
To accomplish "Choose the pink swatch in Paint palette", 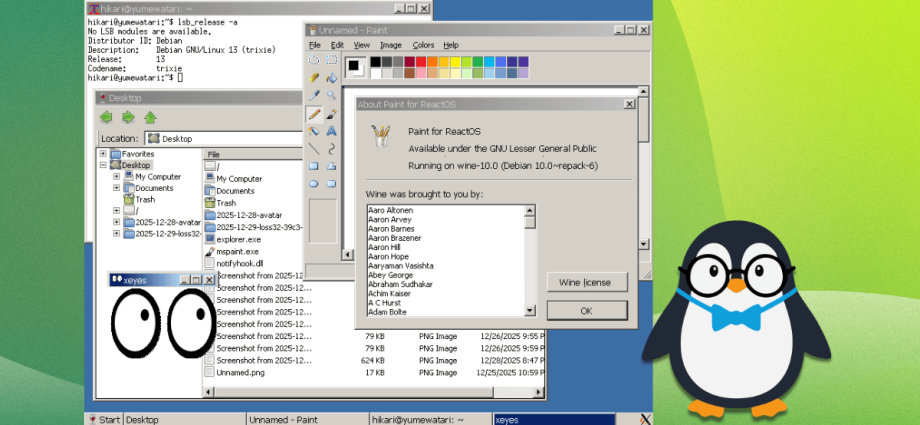I will tap(421, 73).
